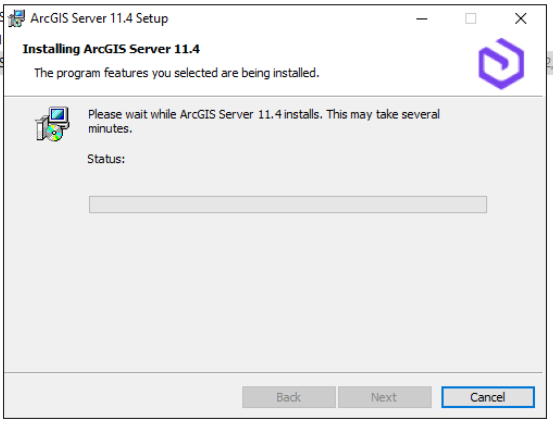
Task: Click the installation progress bar
Action: tap(288, 204)
